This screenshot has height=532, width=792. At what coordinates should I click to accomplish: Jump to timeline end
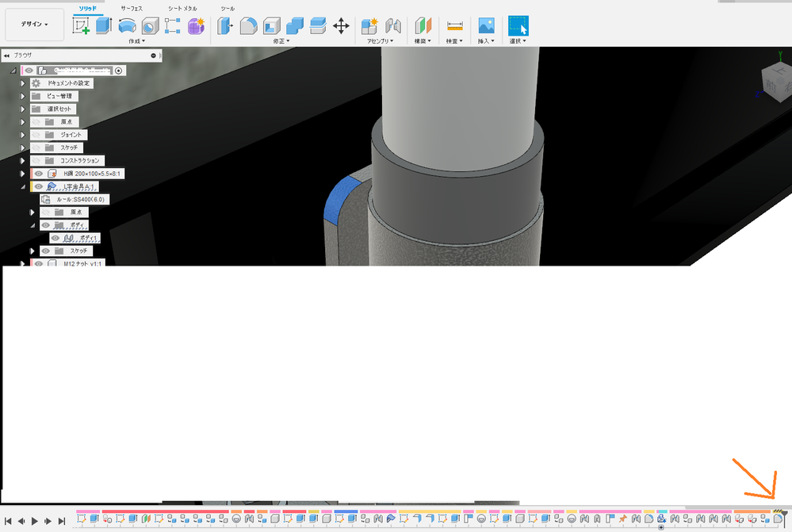click(62, 521)
